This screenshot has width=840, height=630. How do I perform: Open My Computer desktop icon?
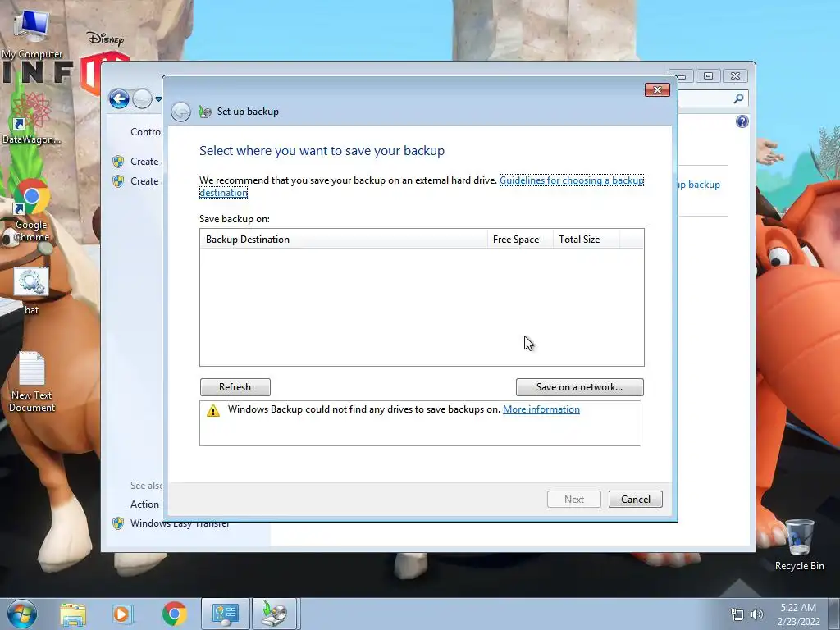coord(31,33)
